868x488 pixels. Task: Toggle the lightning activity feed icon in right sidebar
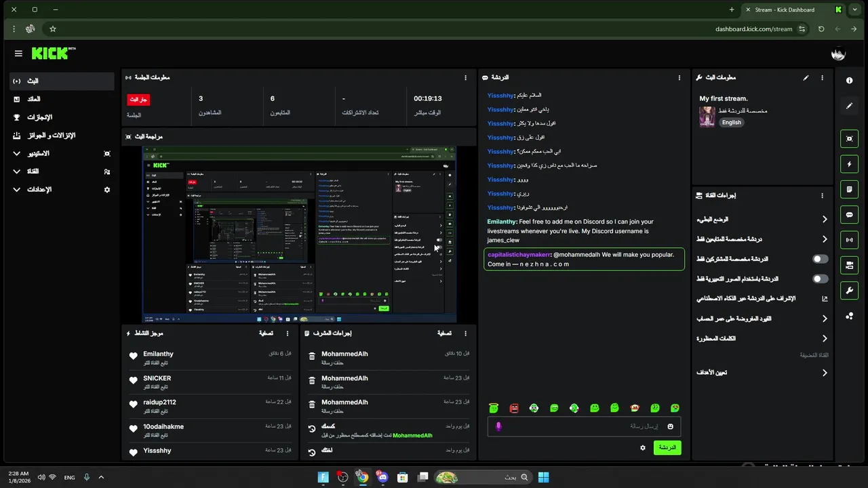pyautogui.click(x=849, y=164)
